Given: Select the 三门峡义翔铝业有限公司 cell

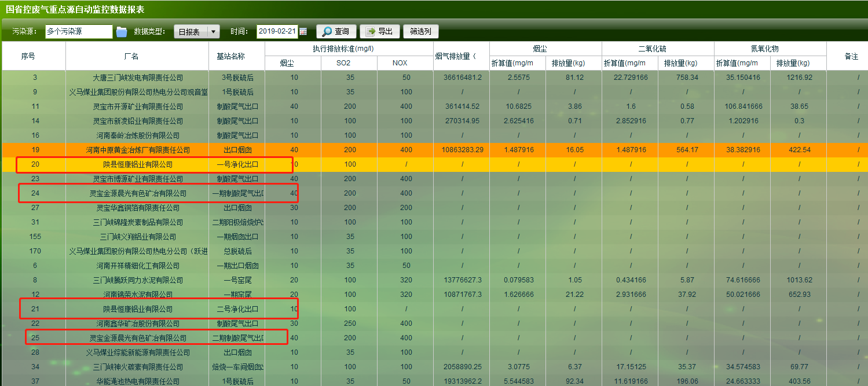Looking at the screenshot, I should coord(138,237).
